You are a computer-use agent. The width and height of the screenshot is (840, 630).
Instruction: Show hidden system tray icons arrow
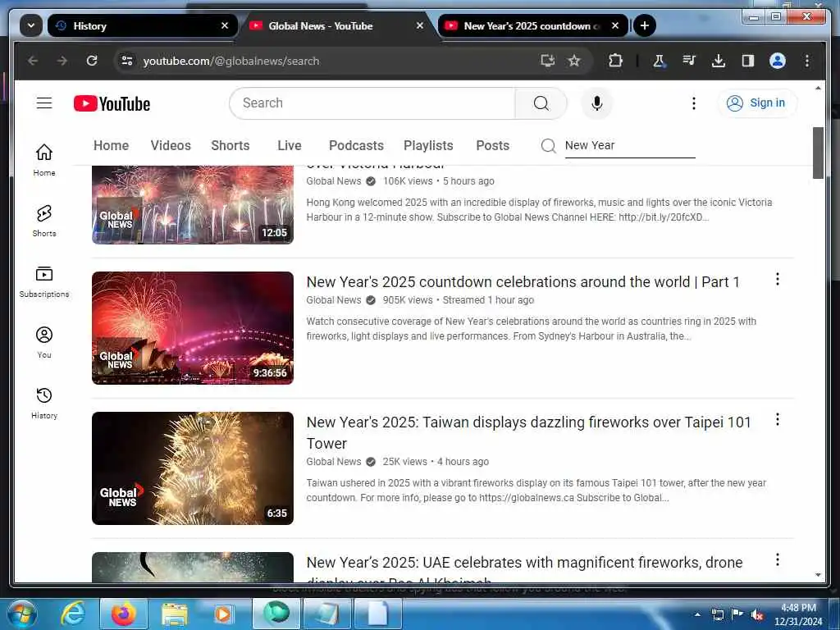(697, 614)
